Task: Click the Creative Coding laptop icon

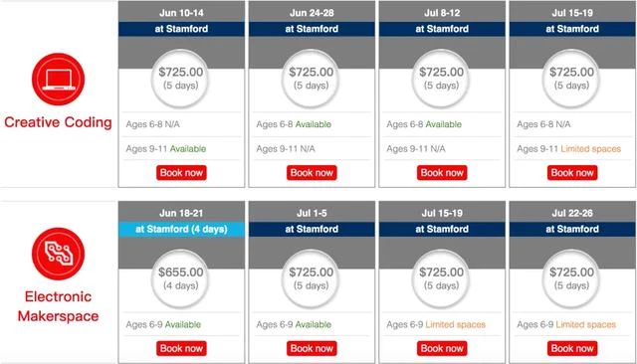Action: coord(58,80)
